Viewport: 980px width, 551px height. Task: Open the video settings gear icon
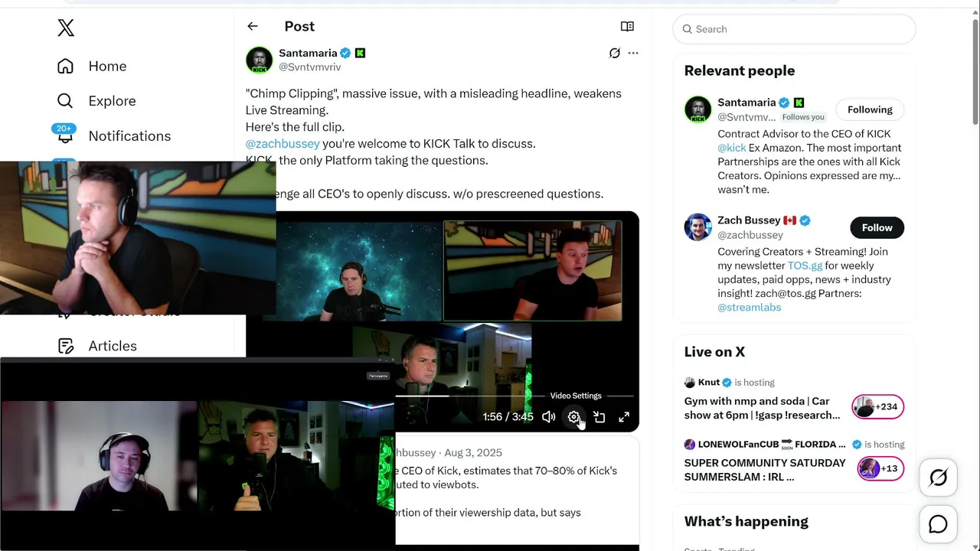(x=573, y=417)
